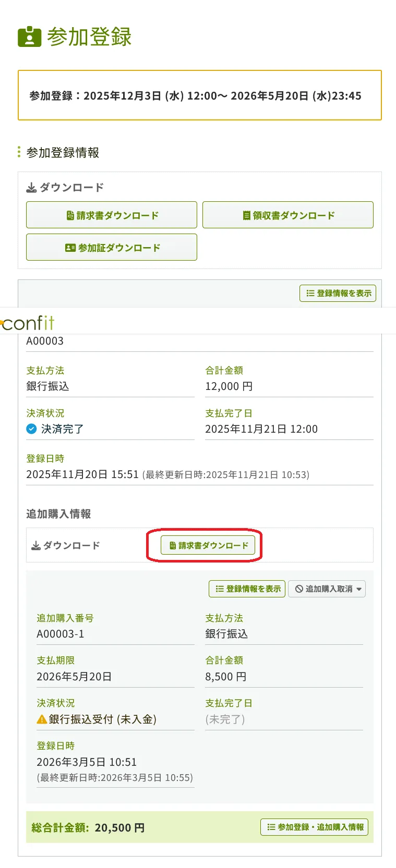Click the blue 決済完了 checkmark icon

(31, 429)
